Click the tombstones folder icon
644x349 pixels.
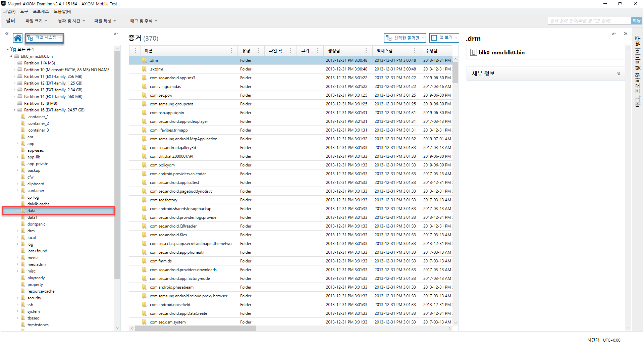point(23,325)
